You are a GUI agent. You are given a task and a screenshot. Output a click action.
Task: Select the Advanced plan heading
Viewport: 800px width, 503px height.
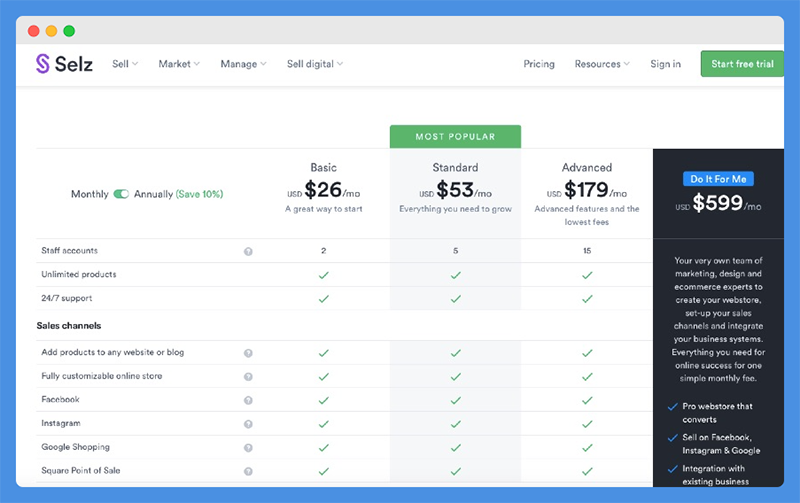(x=587, y=167)
